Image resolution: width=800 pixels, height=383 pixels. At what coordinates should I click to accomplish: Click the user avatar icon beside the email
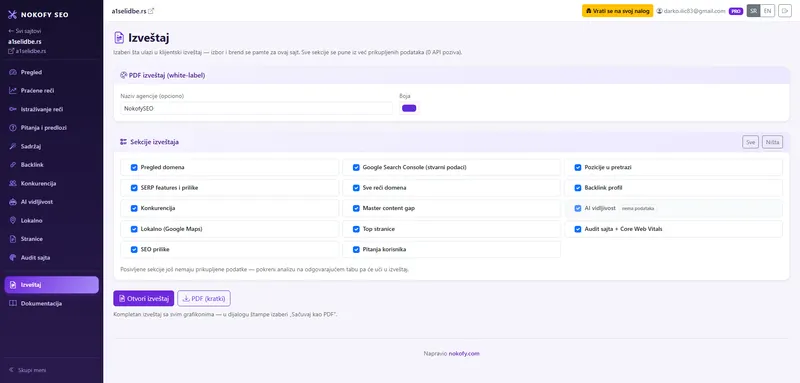659,11
